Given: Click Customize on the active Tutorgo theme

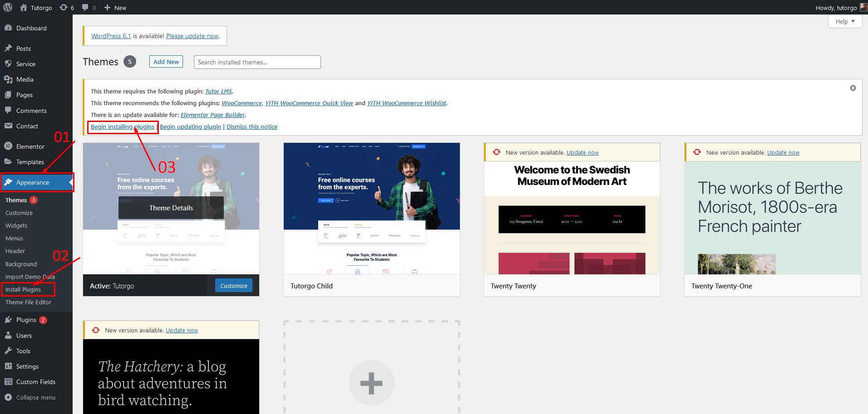Looking at the screenshot, I should (x=234, y=286).
